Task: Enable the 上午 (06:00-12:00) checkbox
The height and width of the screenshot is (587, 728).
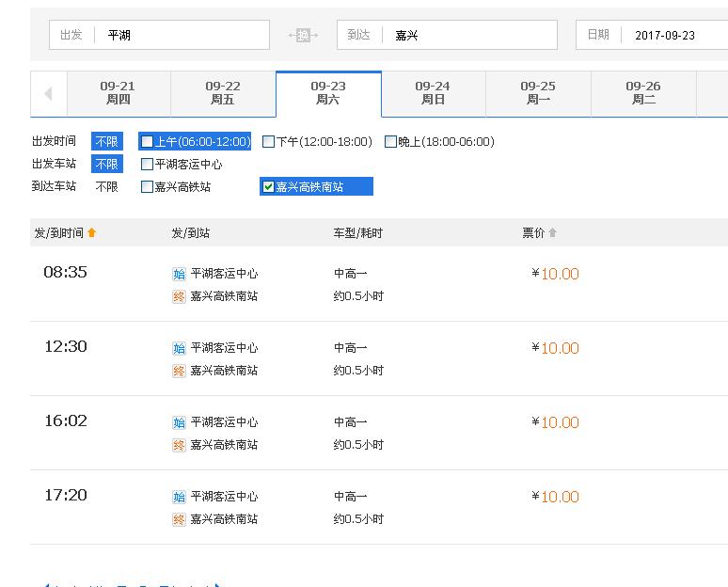Action: [x=148, y=142]
